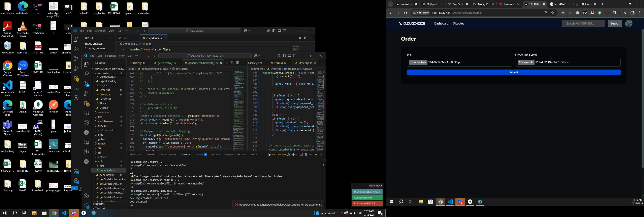Open Source Control icon with 83 badge
Viewport: 644px width, 217px height.
tap(86, 84)
